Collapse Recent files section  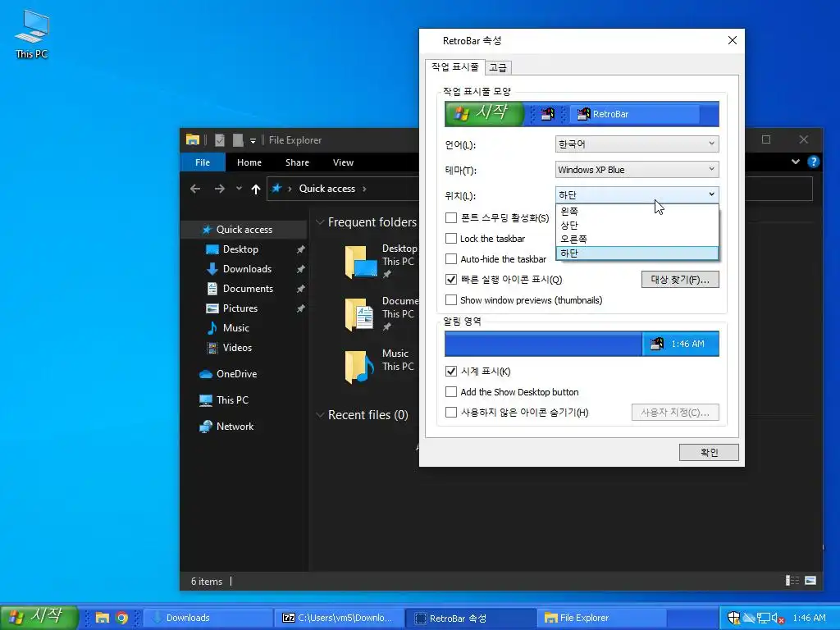click(321, 414)
